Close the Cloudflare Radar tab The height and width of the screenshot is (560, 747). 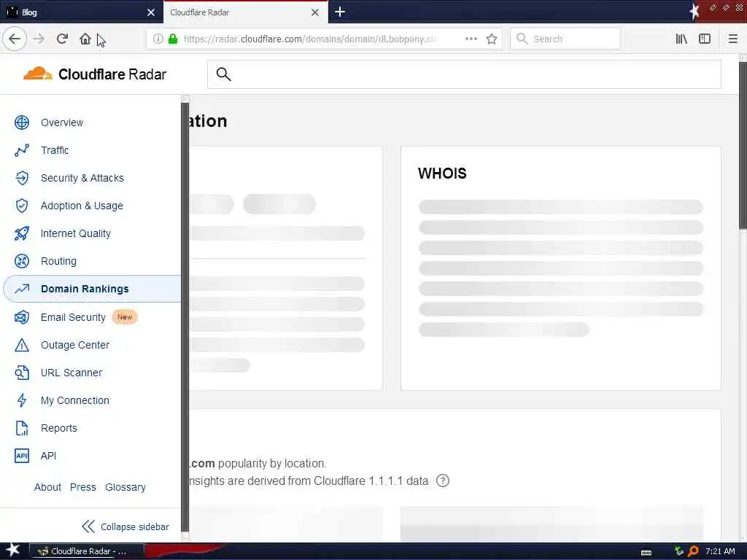click(x=315, y=12)
